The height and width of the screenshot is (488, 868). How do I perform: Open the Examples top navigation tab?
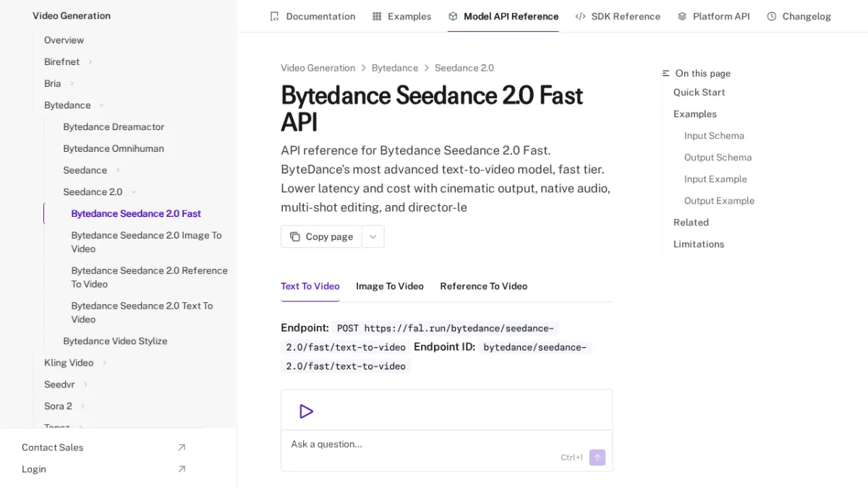(402, 16)
